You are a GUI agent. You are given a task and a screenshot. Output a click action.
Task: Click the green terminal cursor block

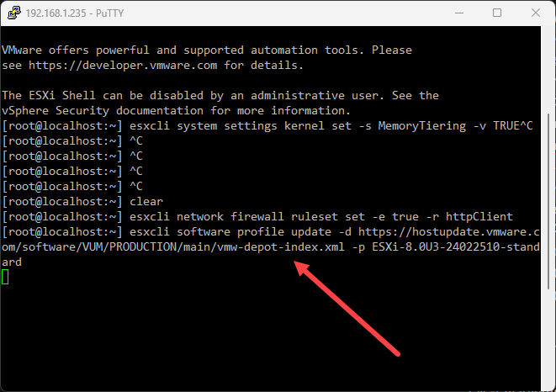click(5, 276)
